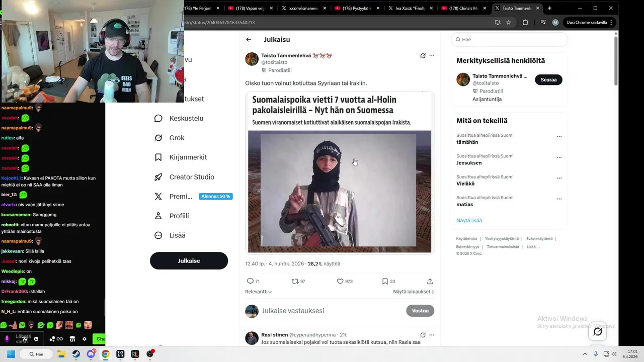Open Näytä lisää trends link
This screenshot has height=362, width=644.
tap(469, 221)
